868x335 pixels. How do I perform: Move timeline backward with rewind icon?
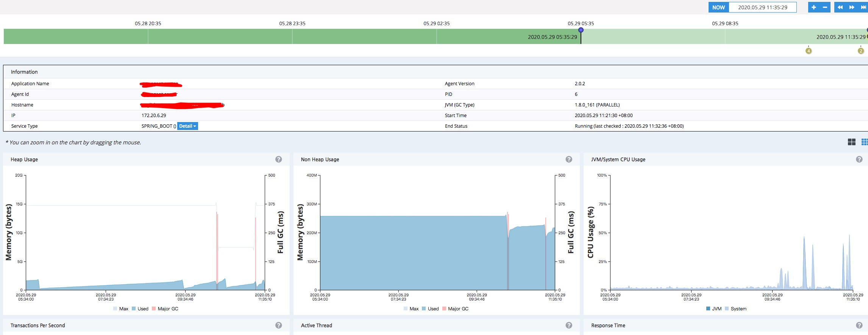tap(840, 7)
